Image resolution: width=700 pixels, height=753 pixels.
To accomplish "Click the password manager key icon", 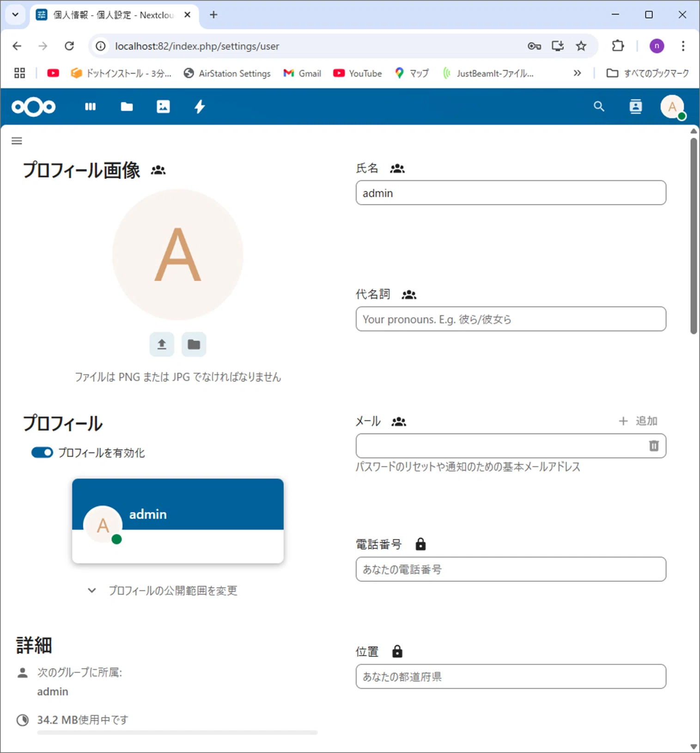I will [534, 46].
